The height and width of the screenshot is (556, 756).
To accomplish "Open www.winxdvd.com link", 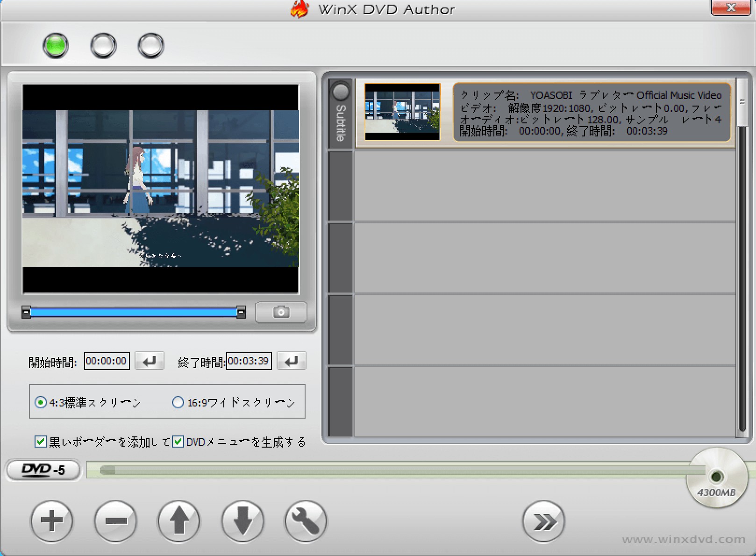I will (684, 539).
